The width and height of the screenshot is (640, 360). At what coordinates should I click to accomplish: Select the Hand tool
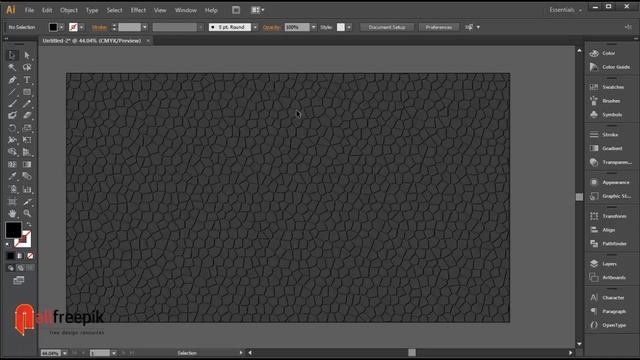[x=12, y=213]
